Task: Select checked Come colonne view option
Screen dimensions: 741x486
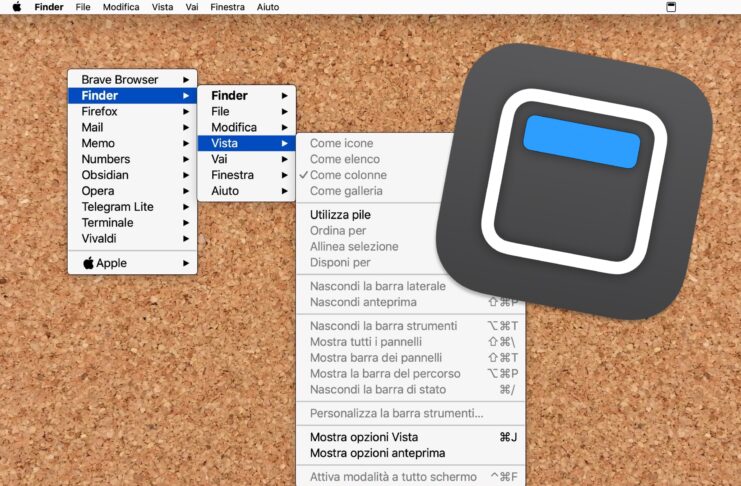Action: tap(373, 175)
